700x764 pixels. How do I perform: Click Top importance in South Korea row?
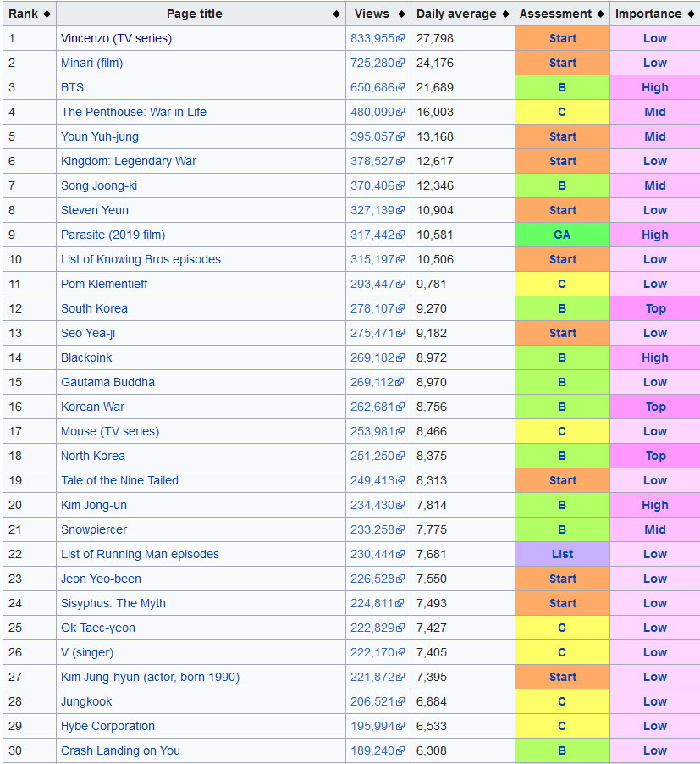click(656, 308)
